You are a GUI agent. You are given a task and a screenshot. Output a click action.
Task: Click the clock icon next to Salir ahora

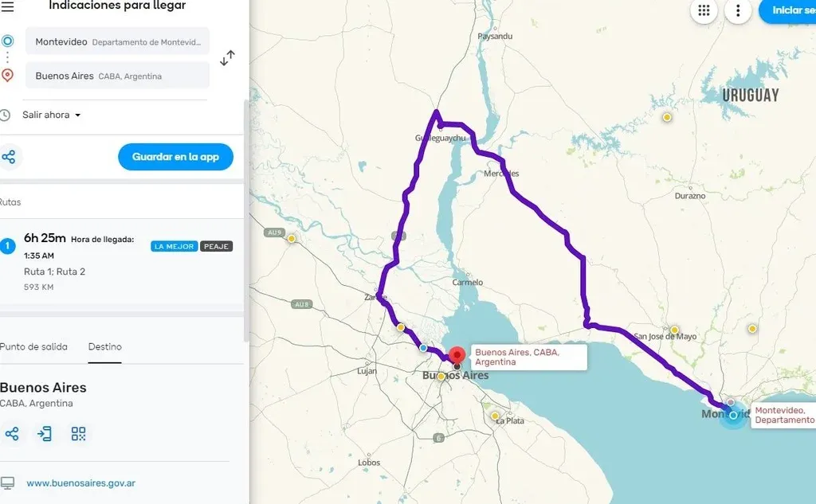[6, 115]
